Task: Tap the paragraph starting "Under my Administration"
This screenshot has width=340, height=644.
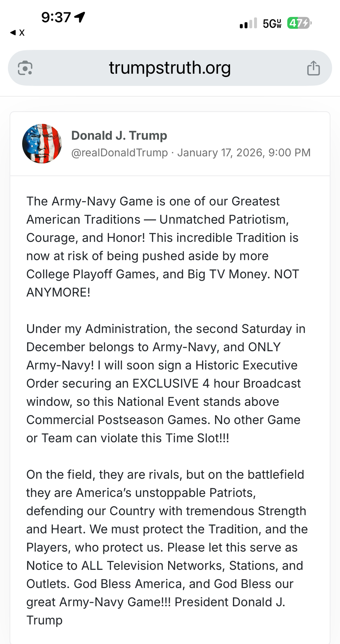Action: [164, 383]
